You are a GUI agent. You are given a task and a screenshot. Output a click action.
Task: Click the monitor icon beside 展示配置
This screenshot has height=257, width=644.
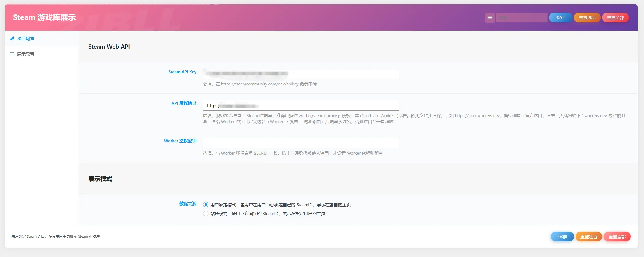click(x=12, y=54)
